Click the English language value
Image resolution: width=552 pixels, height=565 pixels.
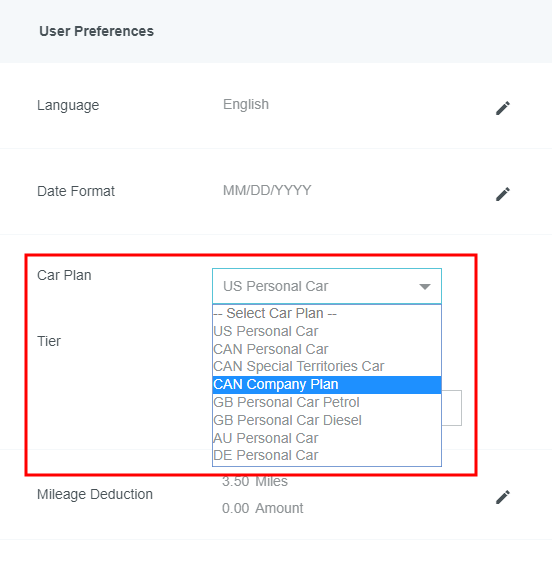click(246, 104)
